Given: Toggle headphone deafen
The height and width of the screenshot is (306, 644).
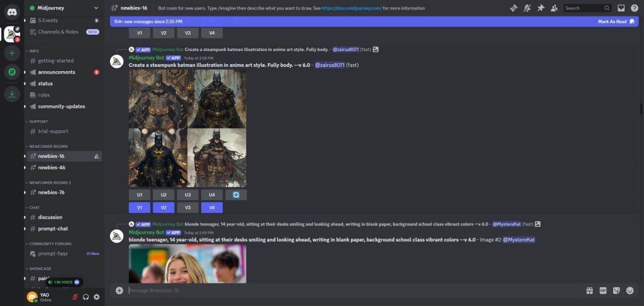Looking at the screenshot, I should tap(86, 297).
